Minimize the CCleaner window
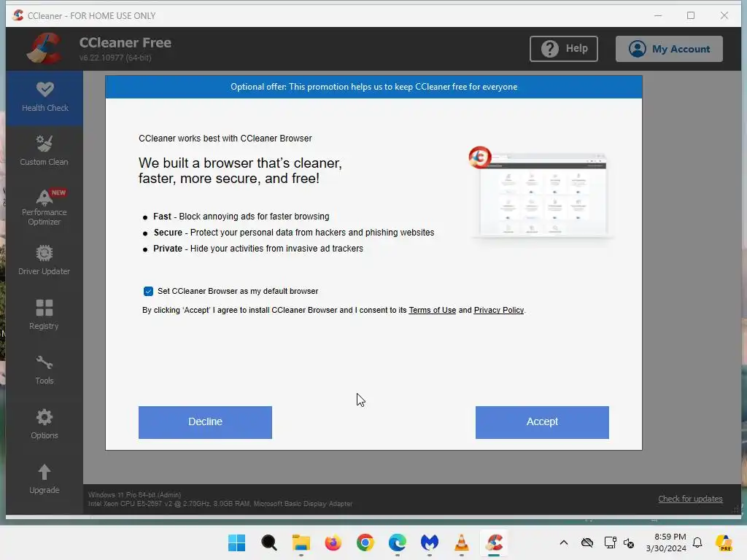The height and width of the screenshot is (560, 747). point(658,16)
